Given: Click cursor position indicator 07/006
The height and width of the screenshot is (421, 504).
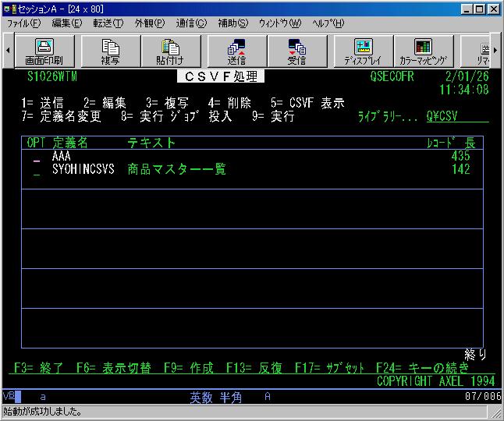Looking at the screenshot, I should pos(483,397).
